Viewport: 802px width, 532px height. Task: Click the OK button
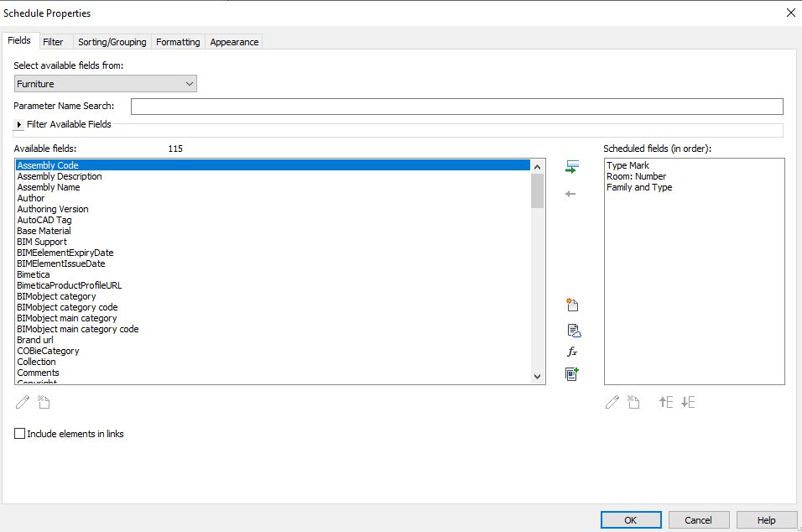pyautogui.click(x=631, y=519)
